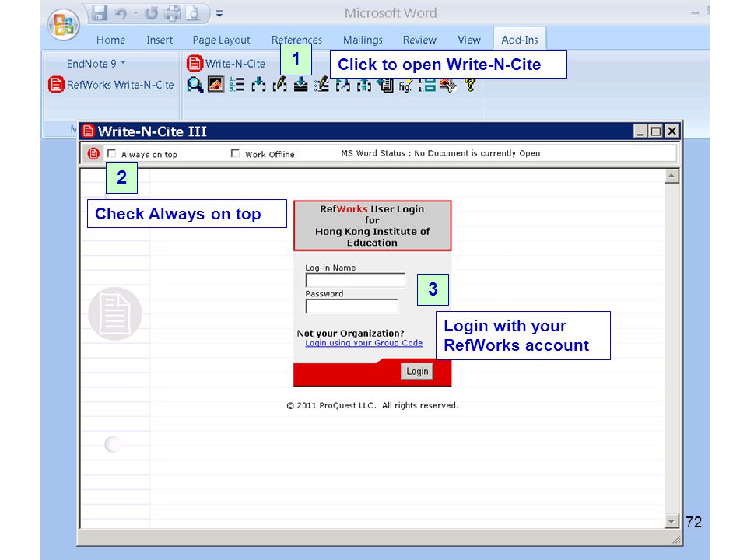Click 'Not your Organization?' text
The width and height of the screenshot is (747, 560).
[x=351, y=334]
